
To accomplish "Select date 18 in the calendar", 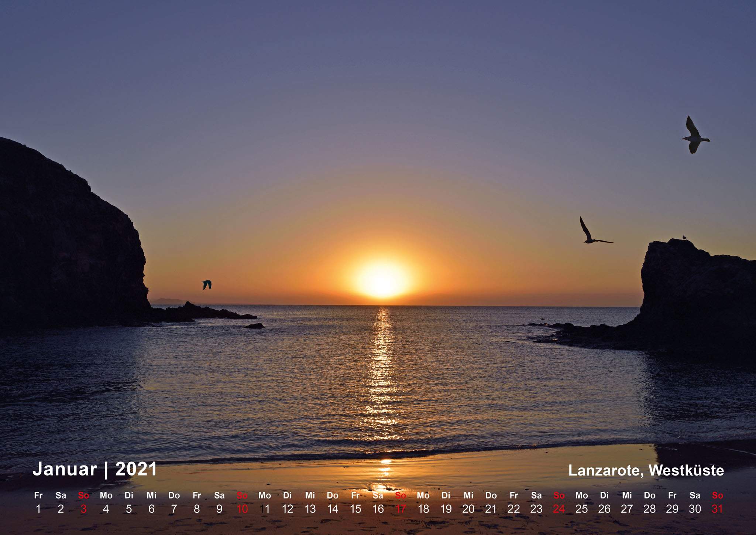I will pyautogui.click(x=423, y=509).
